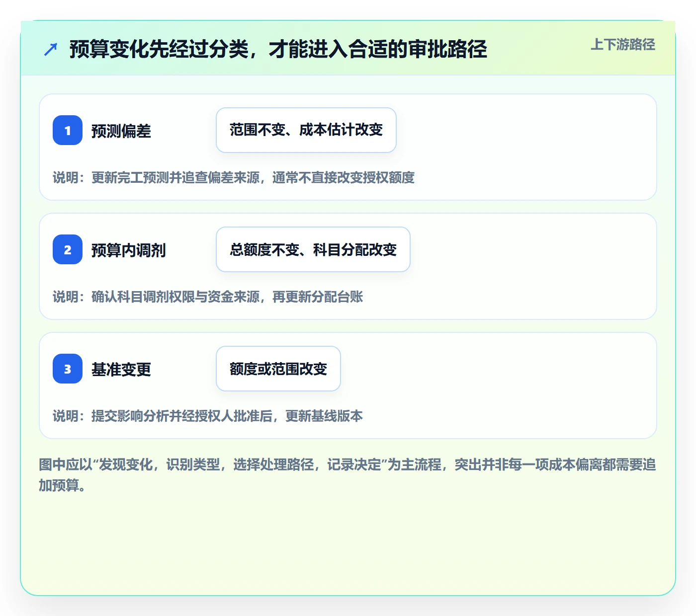The image size is (696, 616).
Task: Click the description starting with 确认科目调剂权限与资金来源
Action: click(208, 297)
